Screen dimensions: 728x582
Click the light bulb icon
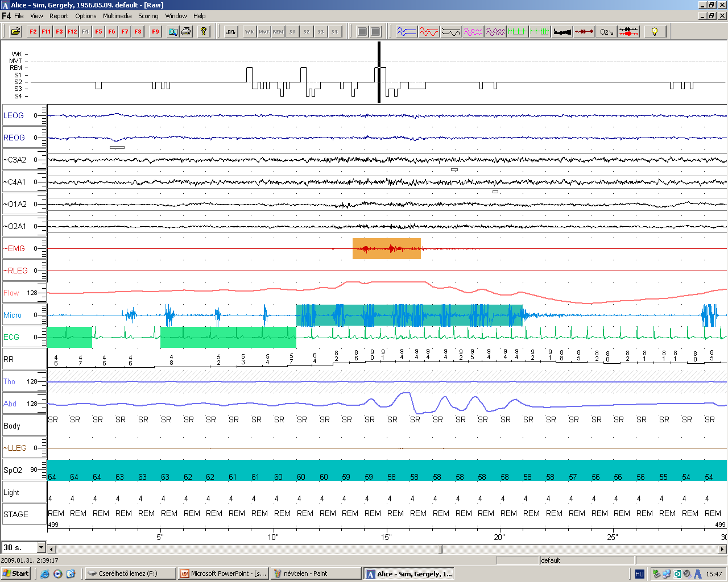[x=655, y=32]
